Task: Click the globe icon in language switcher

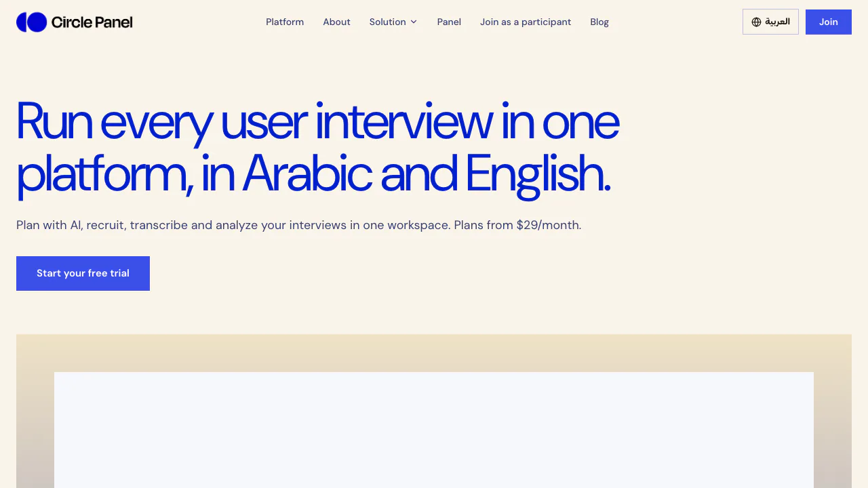Action: click(x=757, y=22)
